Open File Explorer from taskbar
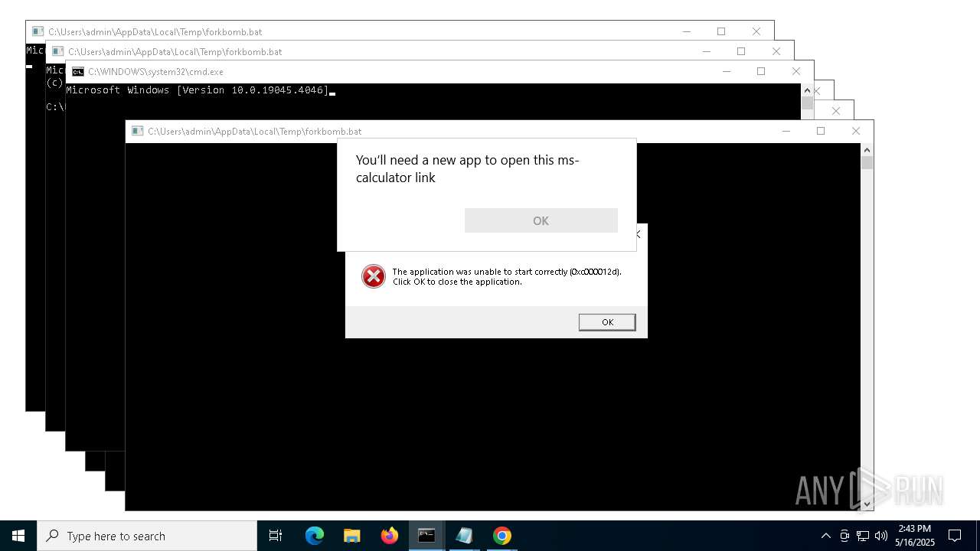 pyautogui.click(x=352, y=536)
